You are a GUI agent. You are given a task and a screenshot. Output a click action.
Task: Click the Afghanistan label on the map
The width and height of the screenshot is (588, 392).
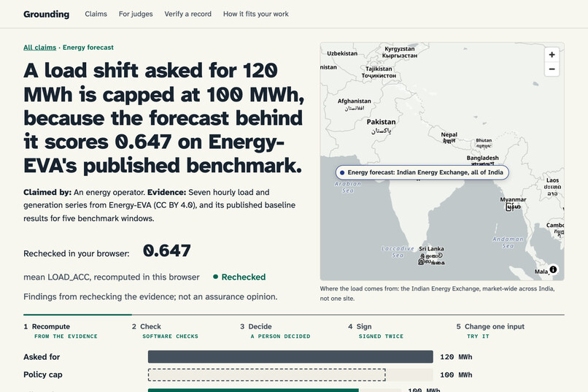(354, 101)
